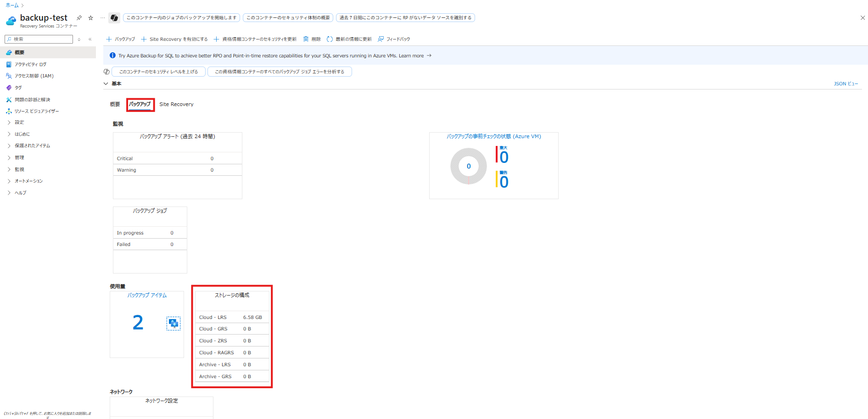
Task: Collapse the 基本 essentials section
Action: (x=106, y=84)
